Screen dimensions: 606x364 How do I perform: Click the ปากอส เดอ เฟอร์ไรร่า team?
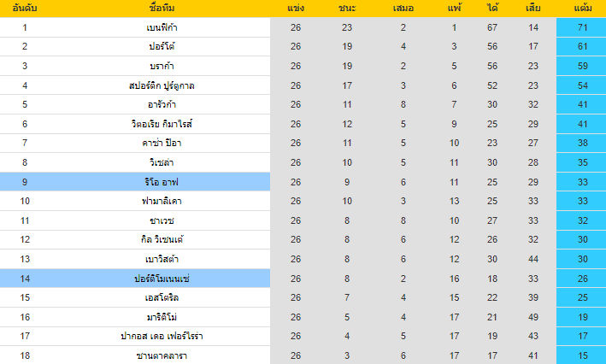tap(162, 336)
